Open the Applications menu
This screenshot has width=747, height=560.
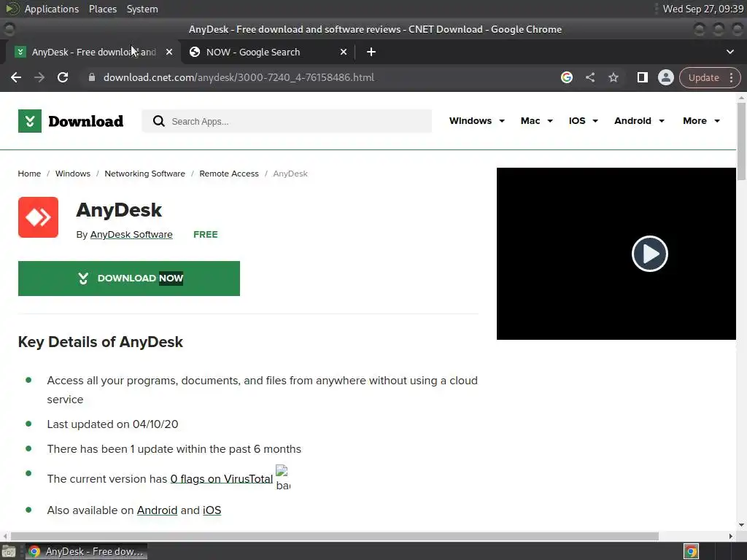coord(52,9)
